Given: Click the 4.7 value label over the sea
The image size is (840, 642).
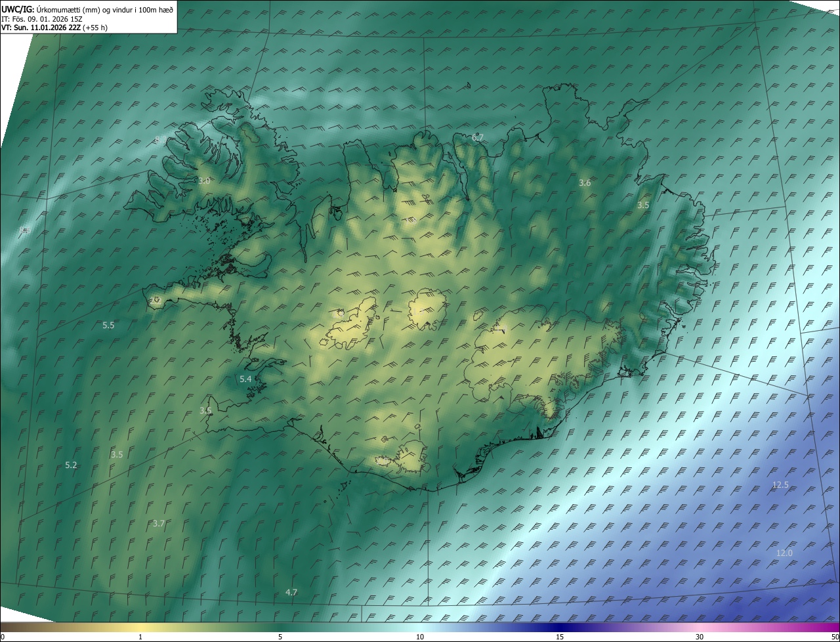Looking at the screenshot, I should (291, 592).
